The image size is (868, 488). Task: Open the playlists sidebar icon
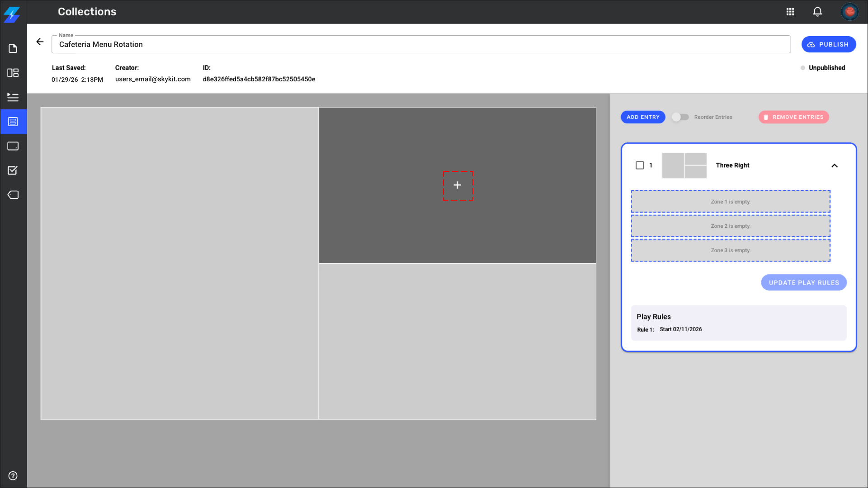pos(13,97)
